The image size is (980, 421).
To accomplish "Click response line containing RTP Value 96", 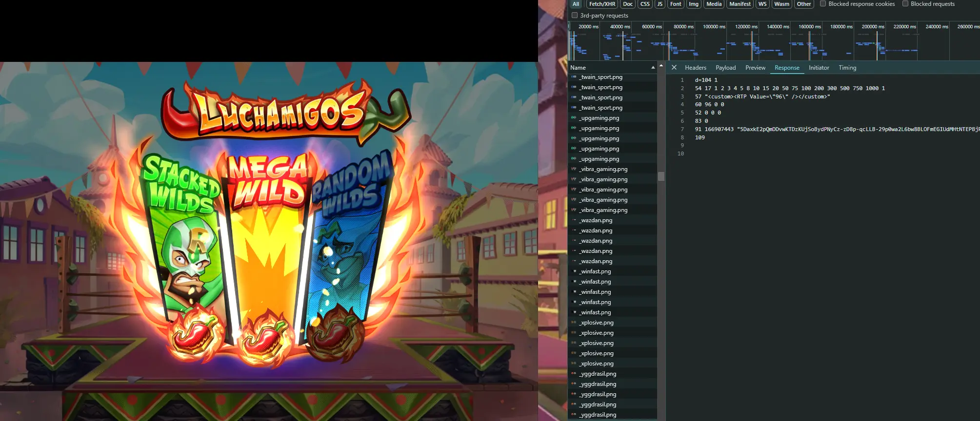I will 762,96.
